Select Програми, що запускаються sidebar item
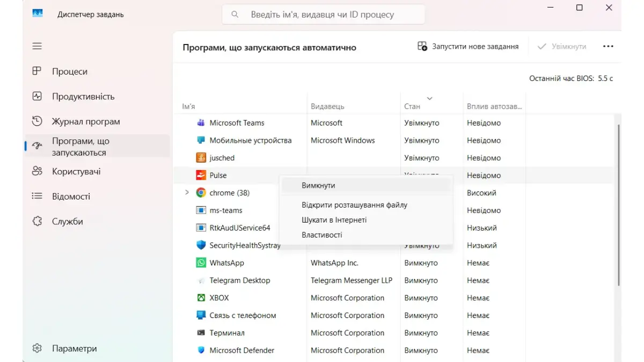This screenshot has height=362, width=644. (97, 146)
